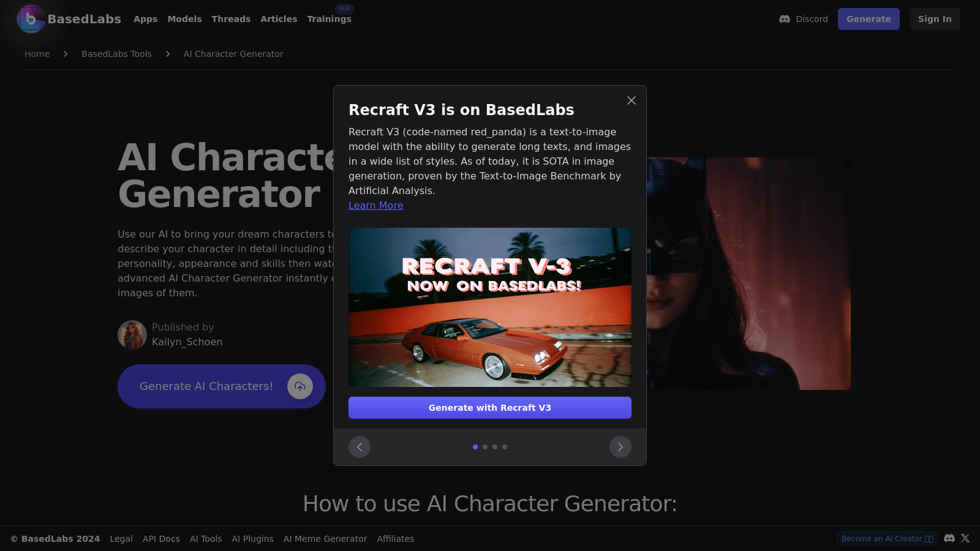The image size is (980, 551).
Task: Select the first carousel dot indicator
Action: click(475, 447)
